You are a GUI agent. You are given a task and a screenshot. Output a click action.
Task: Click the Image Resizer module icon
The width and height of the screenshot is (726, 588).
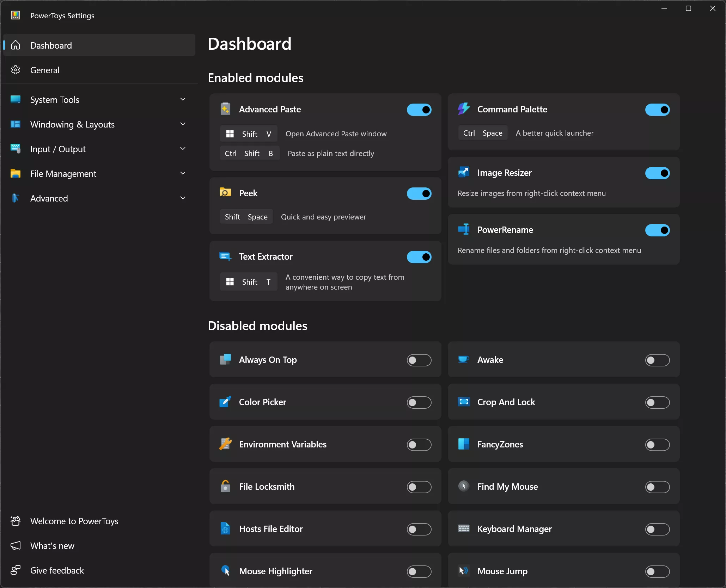coord(464,172)
